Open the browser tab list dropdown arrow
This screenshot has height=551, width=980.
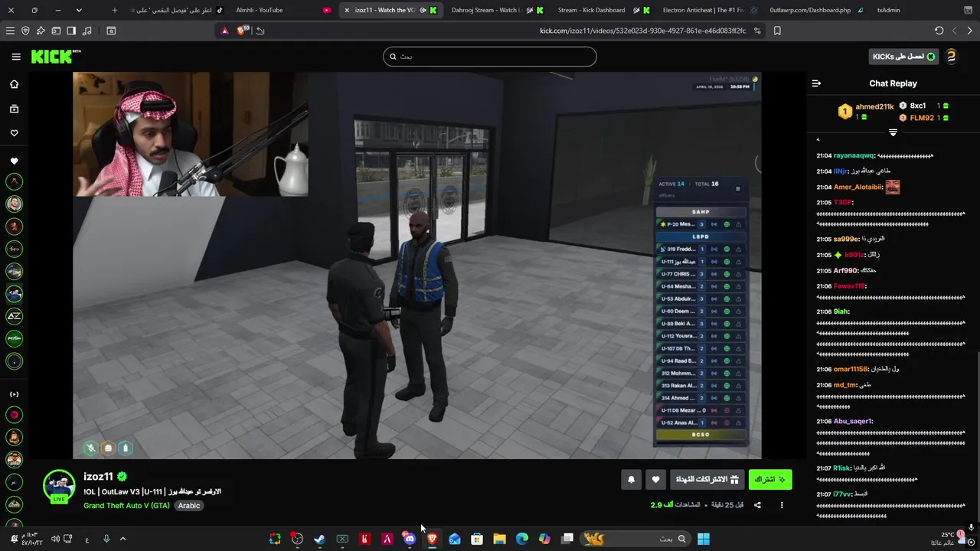79,10
